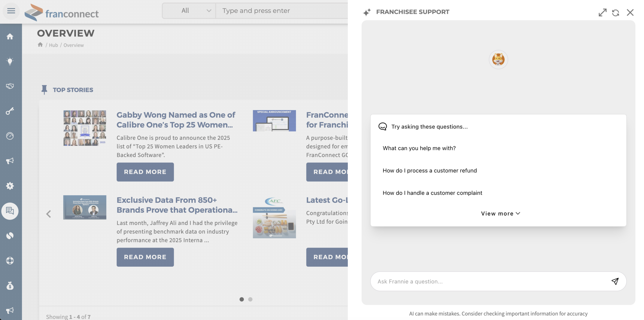Open the lightbulb sidebar icon

pos(10,61)
